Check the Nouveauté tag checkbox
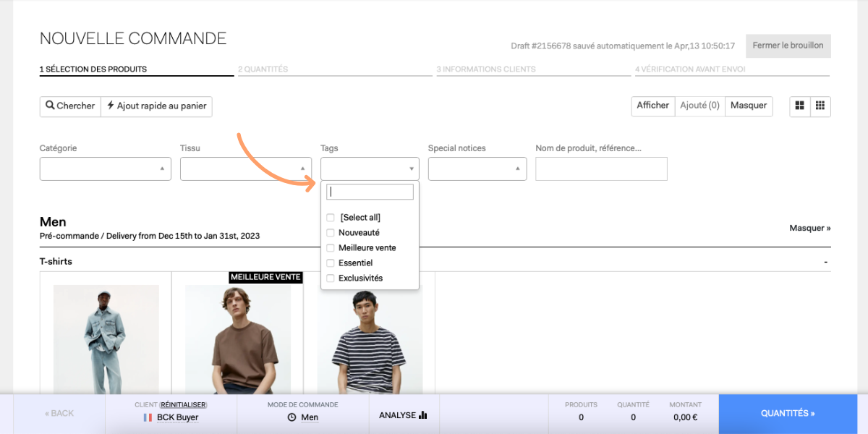Screen dimensions: 868x434 [x=331, y=233]
